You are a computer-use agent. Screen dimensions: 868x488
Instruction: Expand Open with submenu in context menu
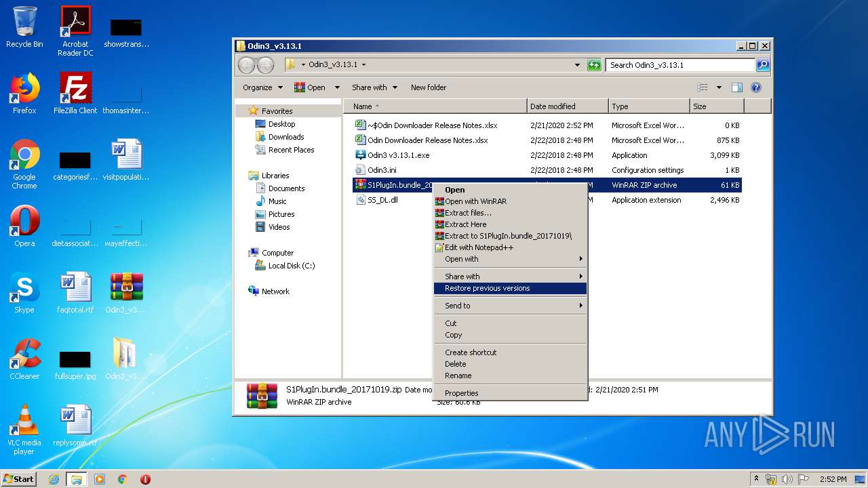(x=510, y=259)
